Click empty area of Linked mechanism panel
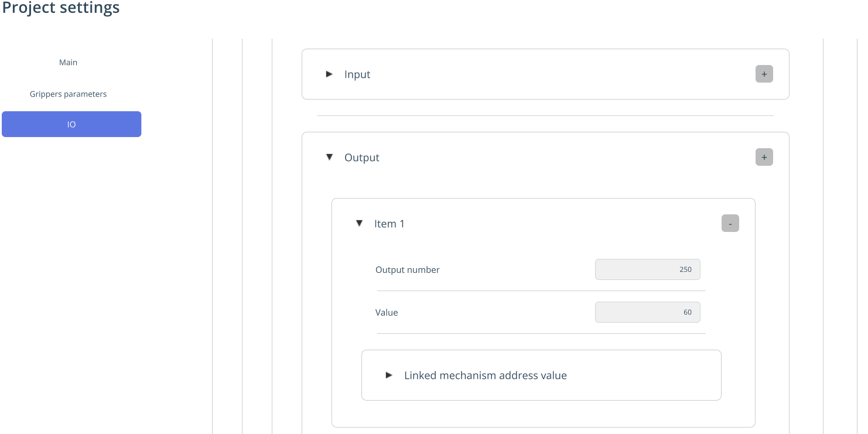 644,375
